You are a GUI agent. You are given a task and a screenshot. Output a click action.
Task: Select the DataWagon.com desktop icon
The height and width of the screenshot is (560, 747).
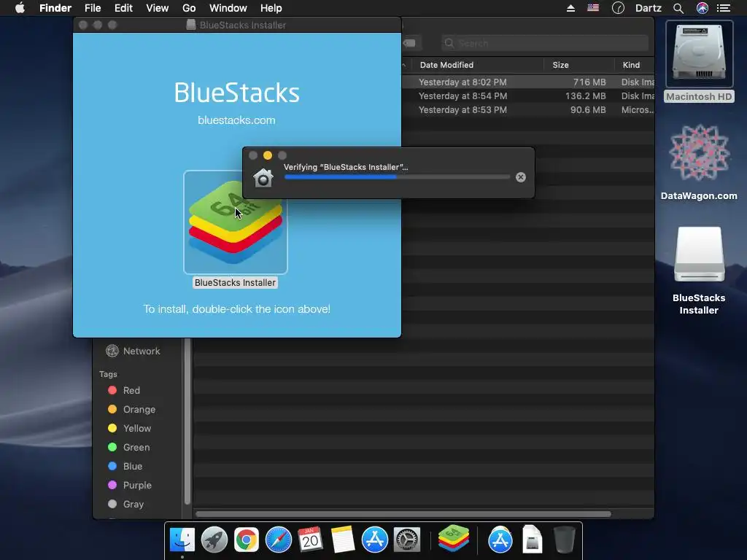coord(699,162)
